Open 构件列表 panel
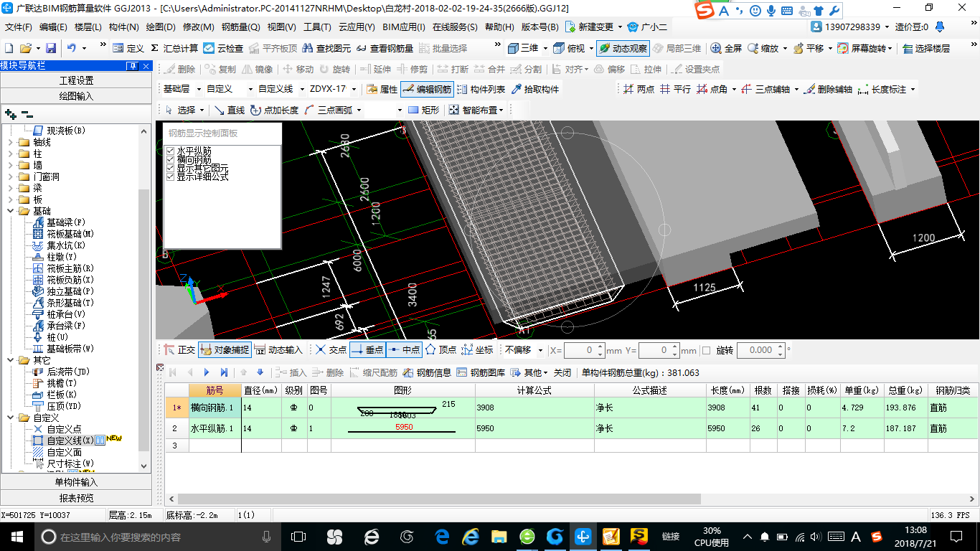 pos(481,90)
